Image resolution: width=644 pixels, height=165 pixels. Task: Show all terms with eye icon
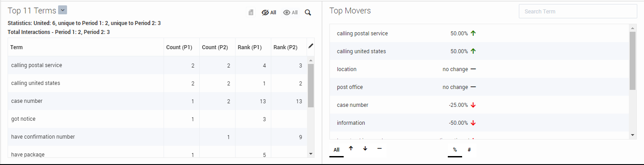(x=290, y=13)
